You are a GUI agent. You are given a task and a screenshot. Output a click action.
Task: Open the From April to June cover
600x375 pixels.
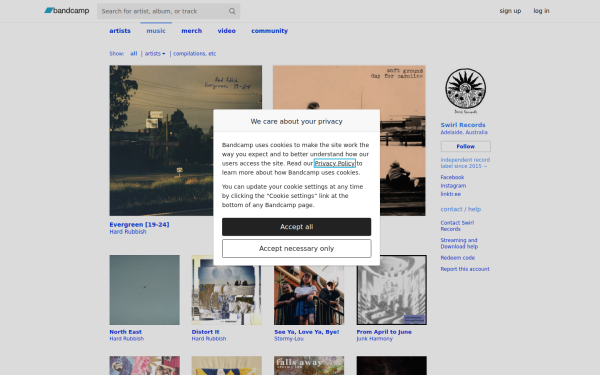click(x=391, y=290)
